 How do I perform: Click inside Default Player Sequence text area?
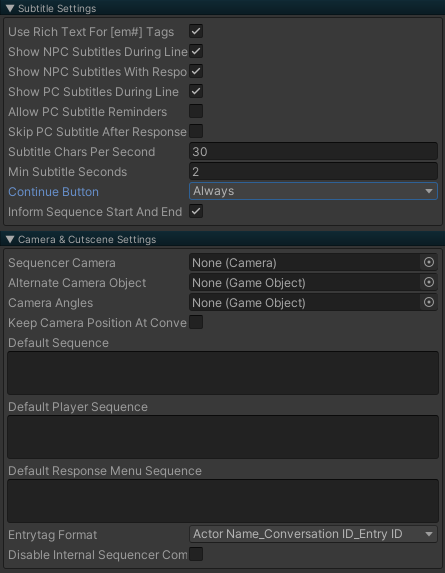pos(223,437)
